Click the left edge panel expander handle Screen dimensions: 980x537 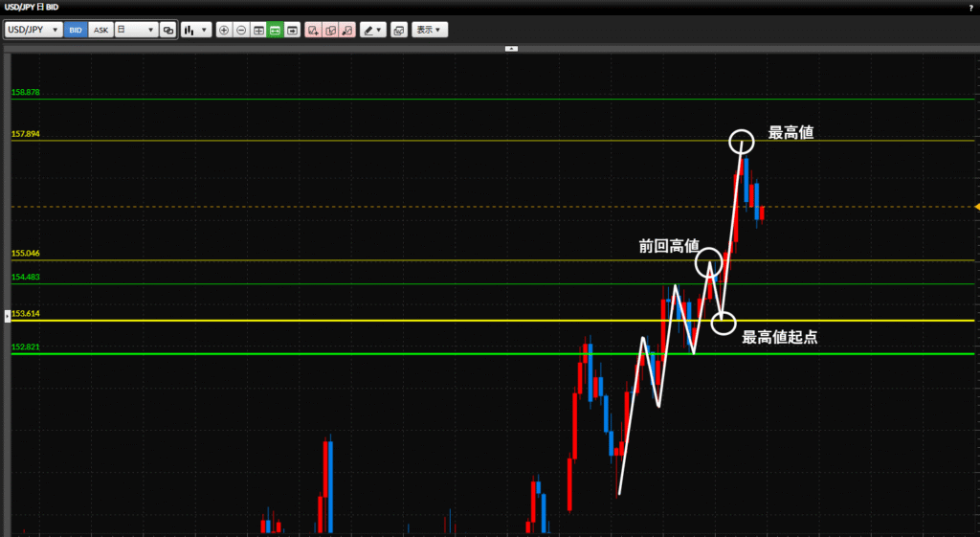coord(8,314)
